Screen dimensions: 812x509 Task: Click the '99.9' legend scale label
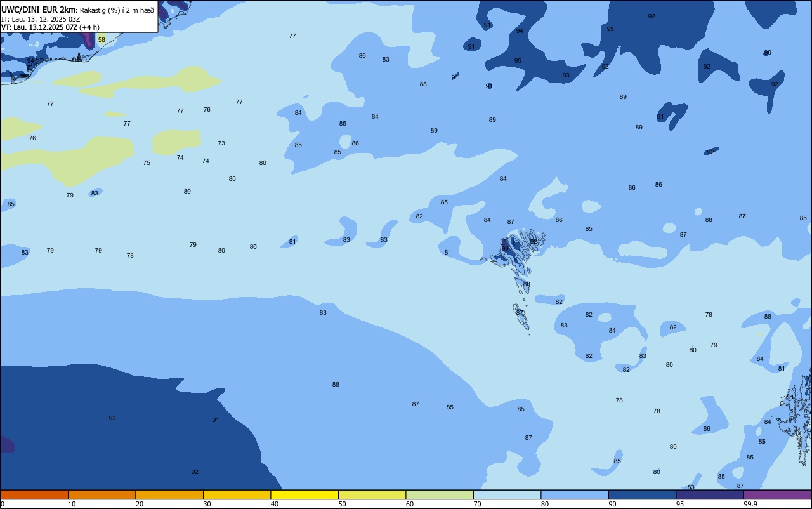pyautogui.click(x=750, y=504)
